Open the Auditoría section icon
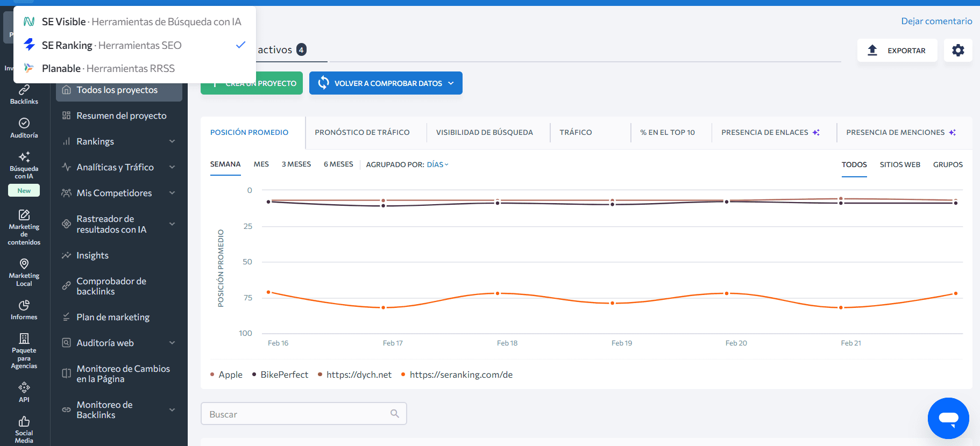Viewport: 980px width, 446px height. coord(24,128)
